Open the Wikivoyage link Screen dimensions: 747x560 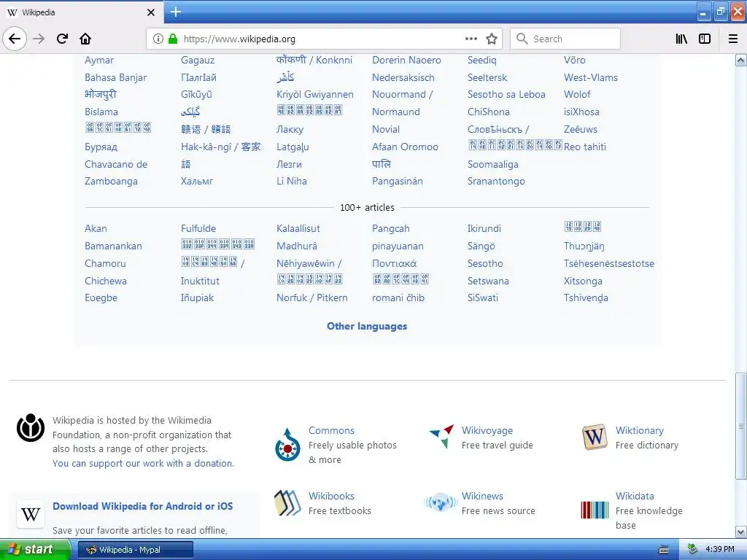coord(487,430)
